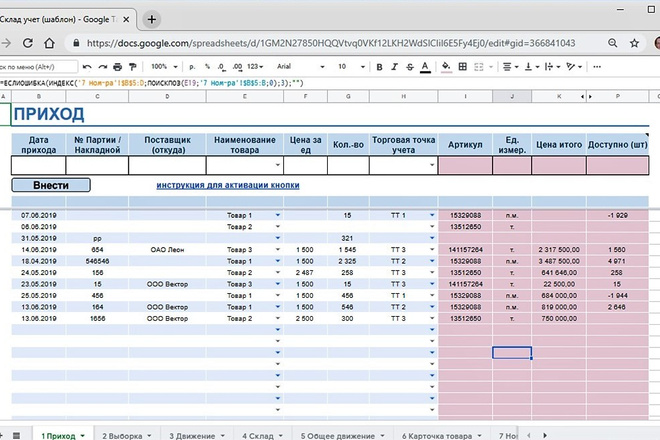The width and height of the screenshot is (660, 440).
Task: Open the ТТ 3 dropdown in the 14.06.2019 row
Action: (x=432, y=250)
